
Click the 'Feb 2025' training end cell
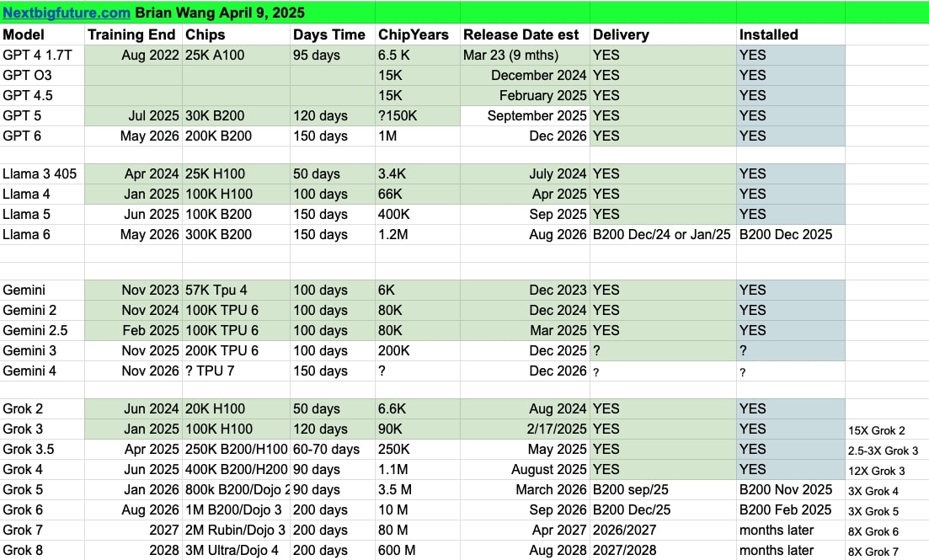(133, 330)
